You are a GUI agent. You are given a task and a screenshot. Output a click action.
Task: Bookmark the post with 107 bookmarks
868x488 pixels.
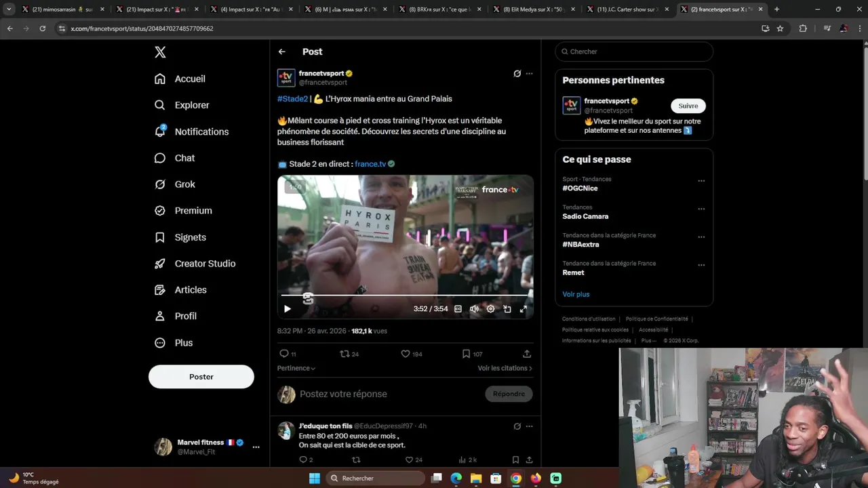(x=472, y=354)
